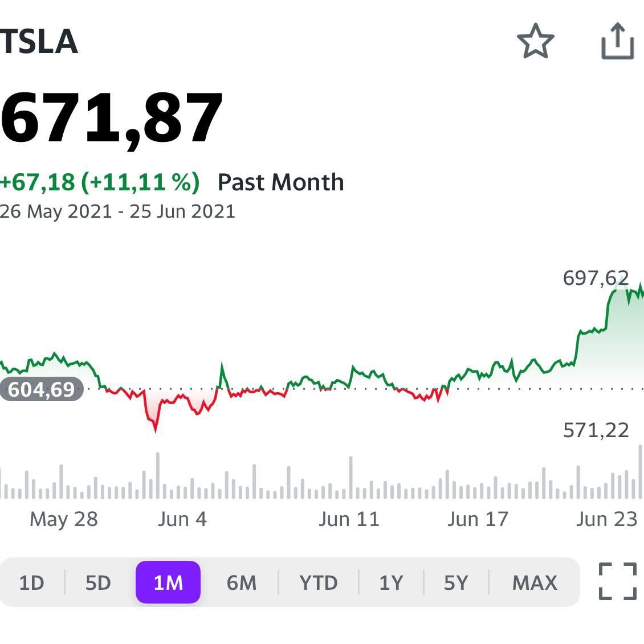Viewport: 644px width, 644px height.
Task: Tap the 571,22 low price label
Action: (x=596, y=430)
